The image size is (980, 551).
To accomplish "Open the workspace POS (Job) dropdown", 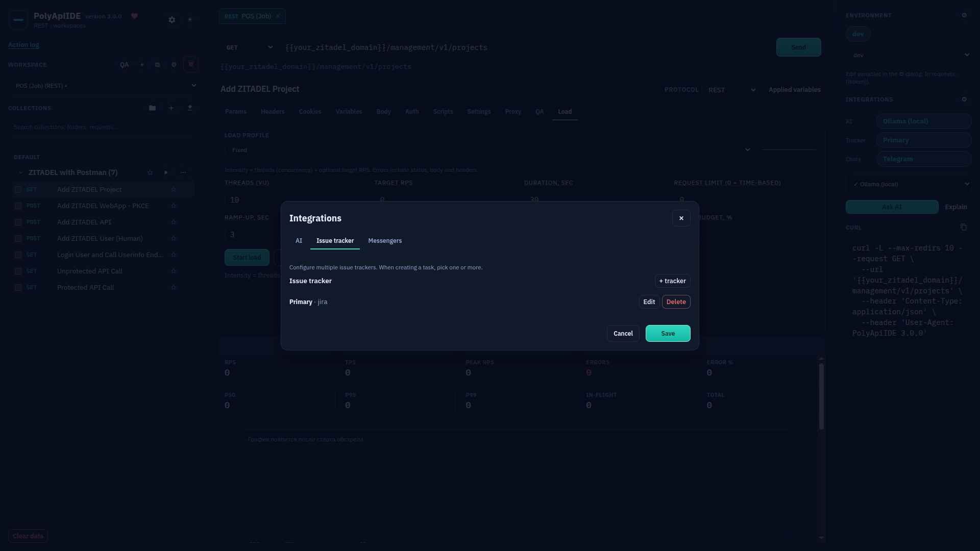I will coord(104,86).
